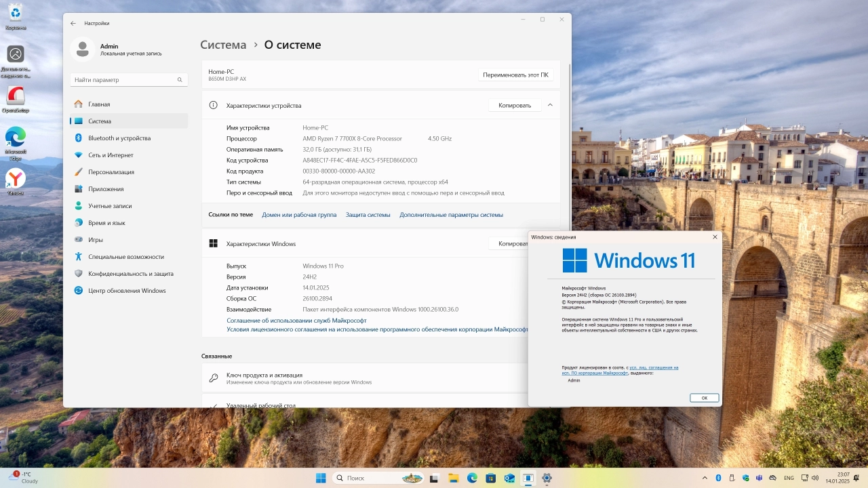Screen dimensions: 868x488
Task: Open Microsoft Store from the taskbar
Action: [x=490, y=478]
